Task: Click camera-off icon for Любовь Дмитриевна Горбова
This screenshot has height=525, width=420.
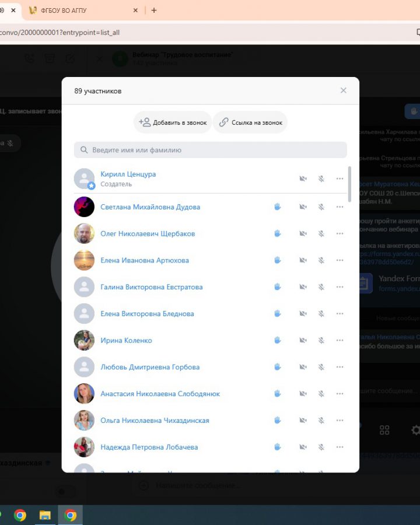Action: point(303,367)
